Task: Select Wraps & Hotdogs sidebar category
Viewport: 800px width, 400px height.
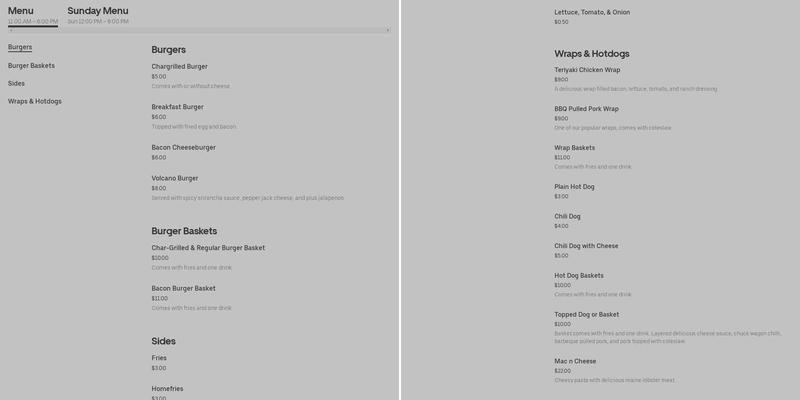Action: [x=35, y=101]
